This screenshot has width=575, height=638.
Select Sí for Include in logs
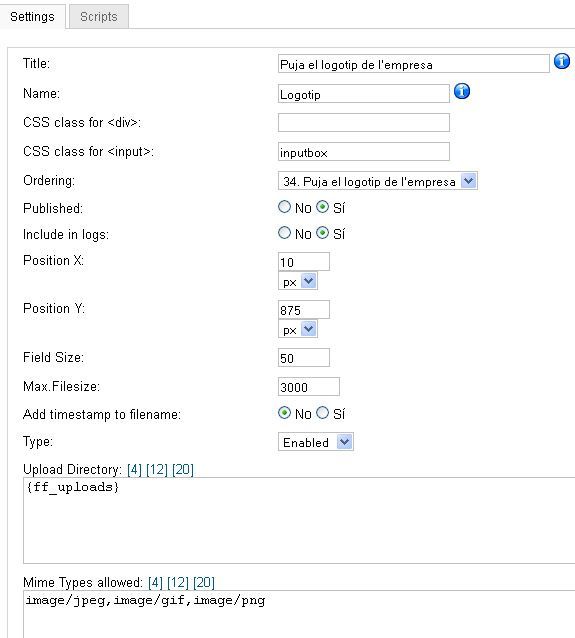click(x=322, y=233)
